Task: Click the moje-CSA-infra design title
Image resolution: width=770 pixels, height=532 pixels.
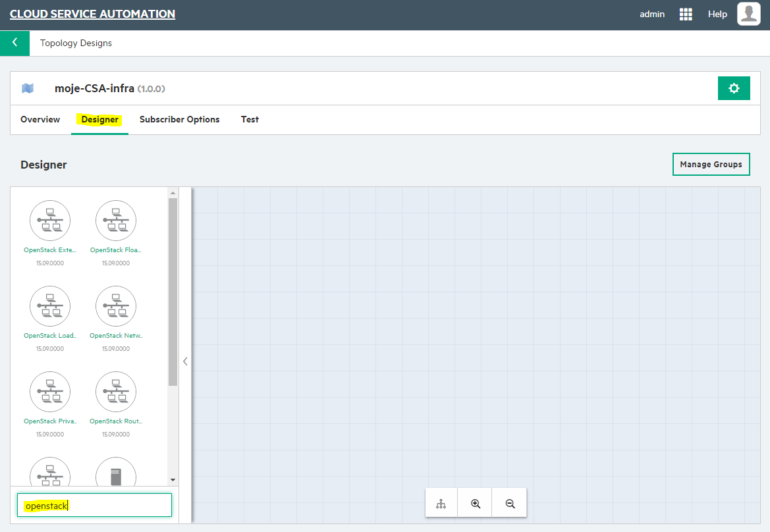Action: point(94,88)
